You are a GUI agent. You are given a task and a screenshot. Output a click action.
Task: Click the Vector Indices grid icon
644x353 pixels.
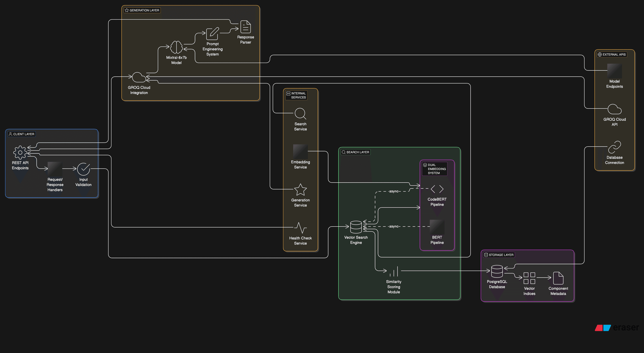[529, 278]
